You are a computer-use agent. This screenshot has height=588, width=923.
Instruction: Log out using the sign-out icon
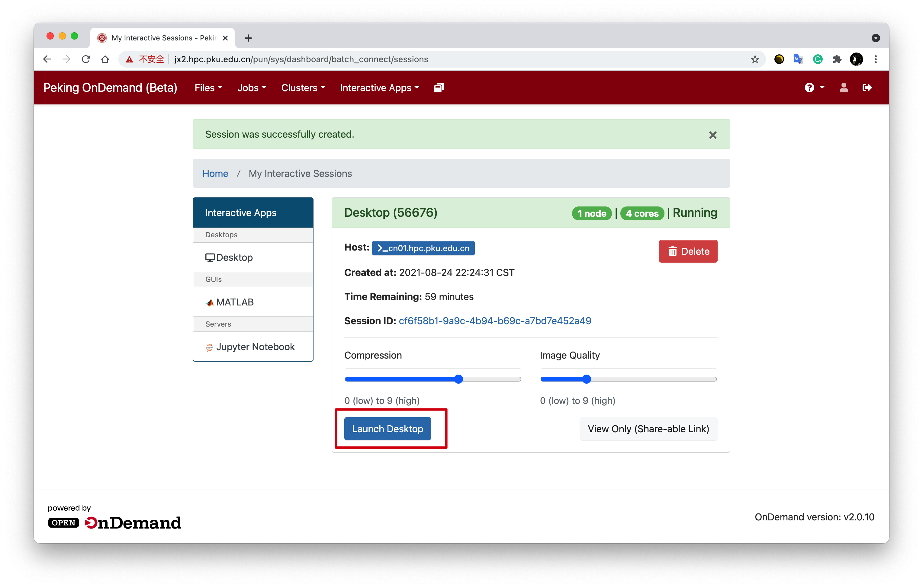[867, 88]
